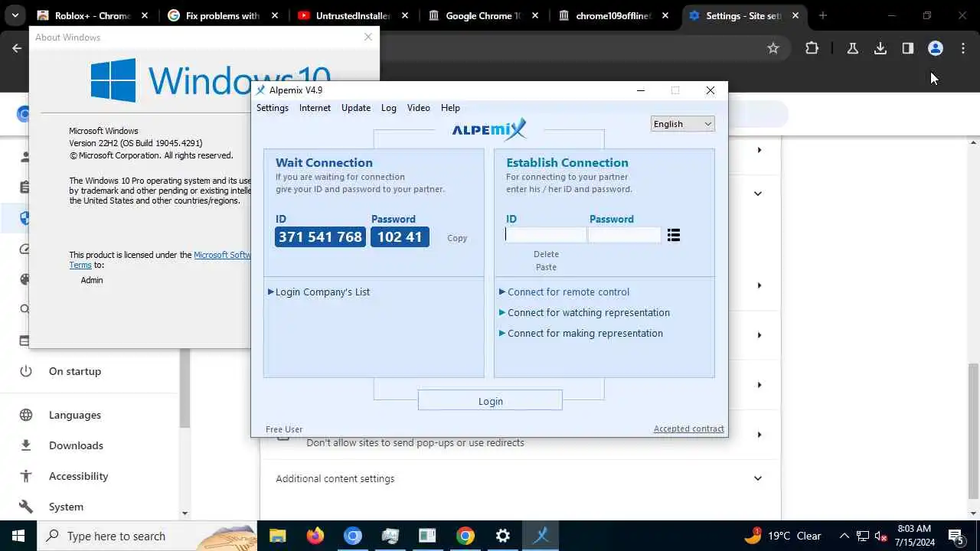
Task: Expand Connect for making representation
Action: click(x=582, y=333)
